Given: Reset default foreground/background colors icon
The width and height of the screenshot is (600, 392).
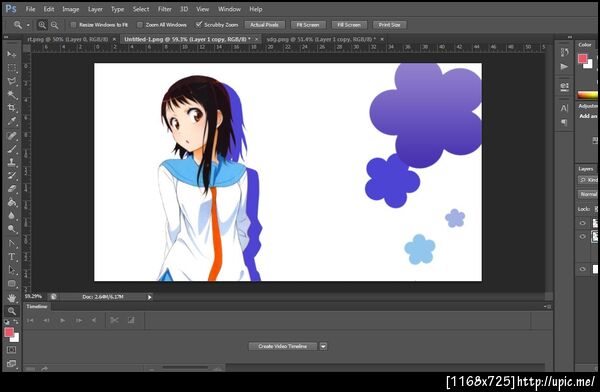Looking at the screenshot, I should [7, 322].
